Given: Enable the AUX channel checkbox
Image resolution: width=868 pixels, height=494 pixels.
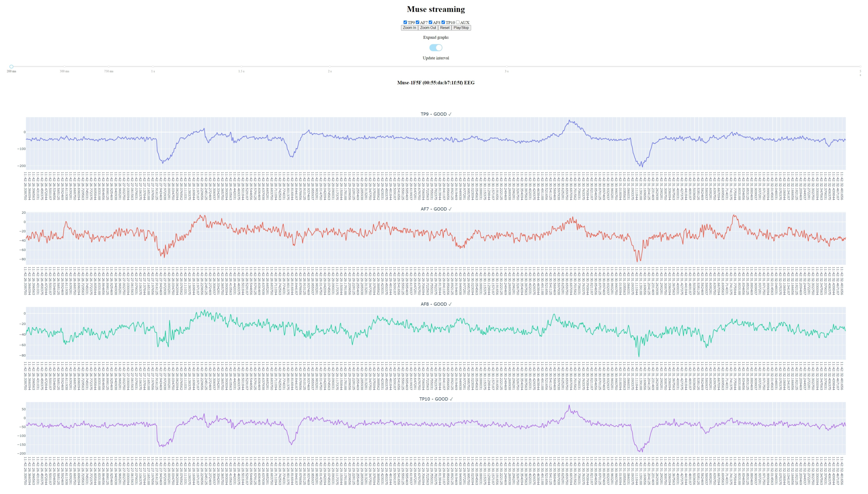Looking at the screenshot, I should [x=457, y=22].
